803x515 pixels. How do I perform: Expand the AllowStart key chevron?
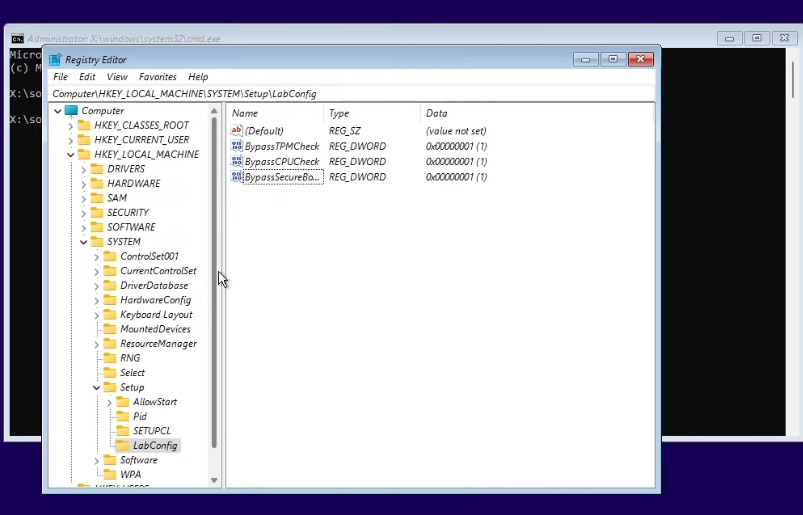coord(109,402)
